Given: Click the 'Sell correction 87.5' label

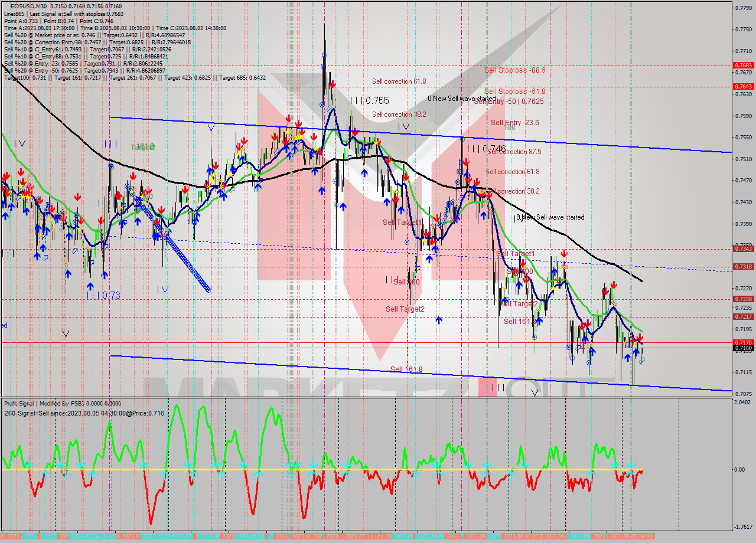Looking at the screenshot, I should click(513, 152).
